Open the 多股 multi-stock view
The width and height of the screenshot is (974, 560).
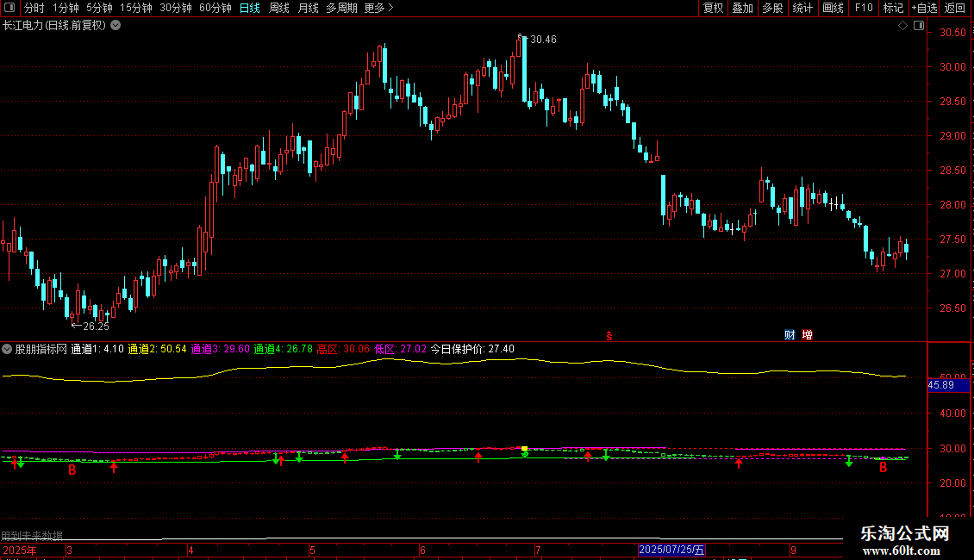coord(772,8)
